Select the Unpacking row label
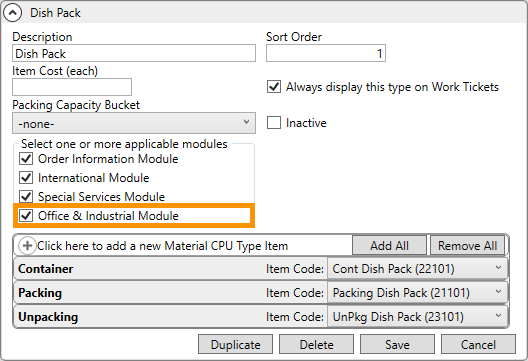Viewport: 528px width, 361px height. click(x=48, y=317)
